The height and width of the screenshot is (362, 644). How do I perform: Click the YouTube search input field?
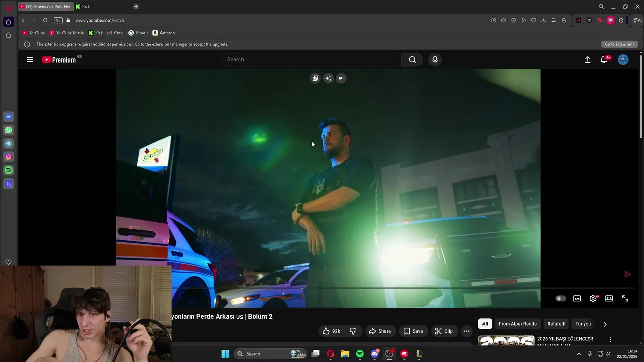[311, 60]
